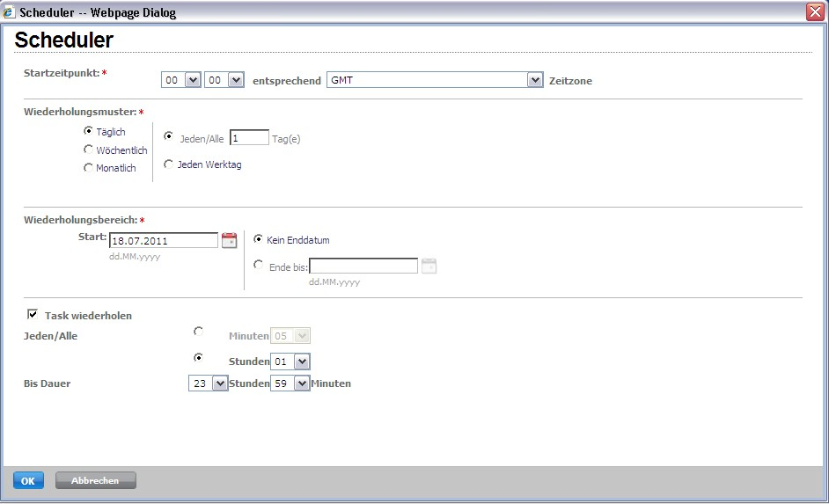Select the Ende bis radio option
Screen dimensions: 829x504
tap(258, 264)
